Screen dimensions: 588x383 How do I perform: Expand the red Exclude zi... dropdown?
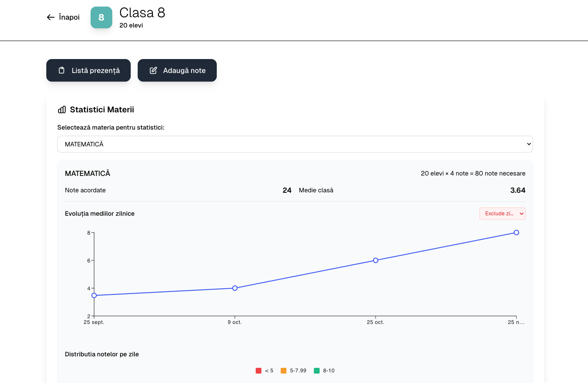[502, 214]
